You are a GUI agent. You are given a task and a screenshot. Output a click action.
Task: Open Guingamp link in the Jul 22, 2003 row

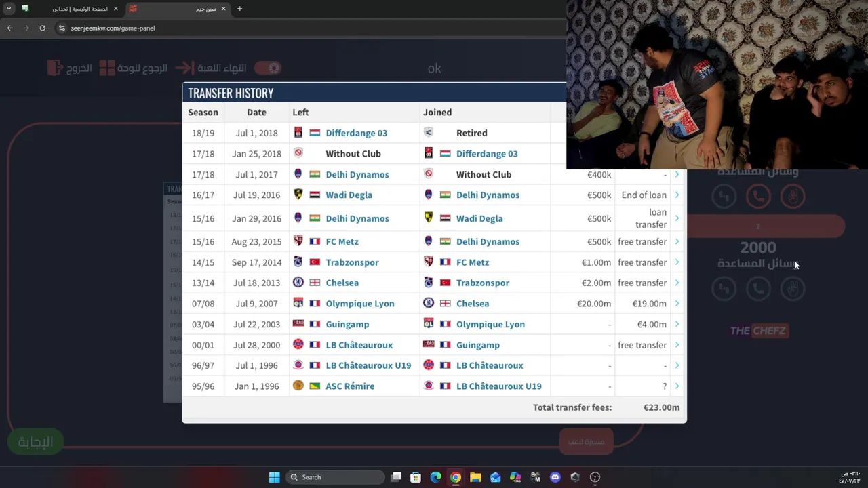click(347, 324)
